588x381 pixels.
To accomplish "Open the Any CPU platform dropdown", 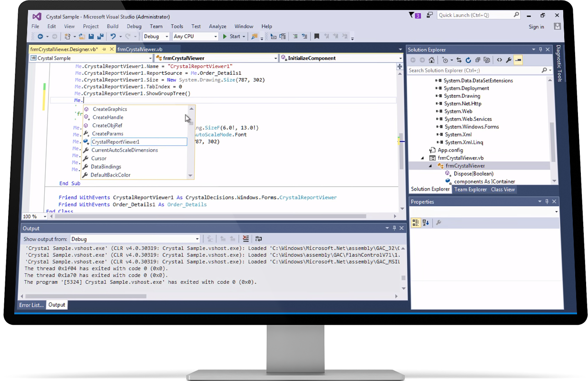I will click(195, 37).
